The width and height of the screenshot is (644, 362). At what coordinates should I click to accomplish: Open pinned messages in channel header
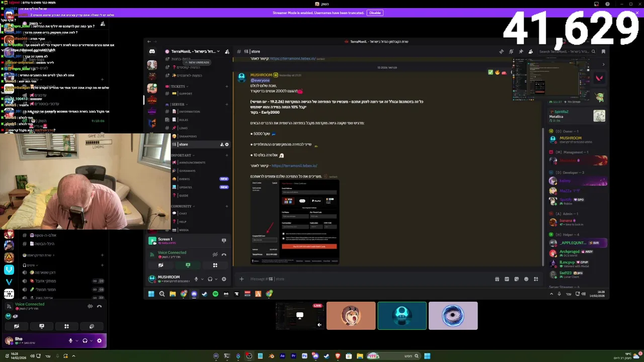(x=521, y=51)
